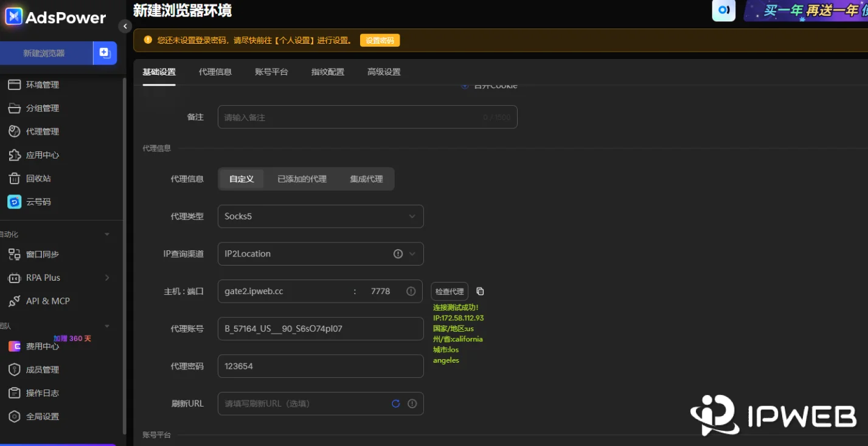Screen dimensions: 868x446
Task: Click the 设置密码 button in warning banner
Action: coord(380,40)
